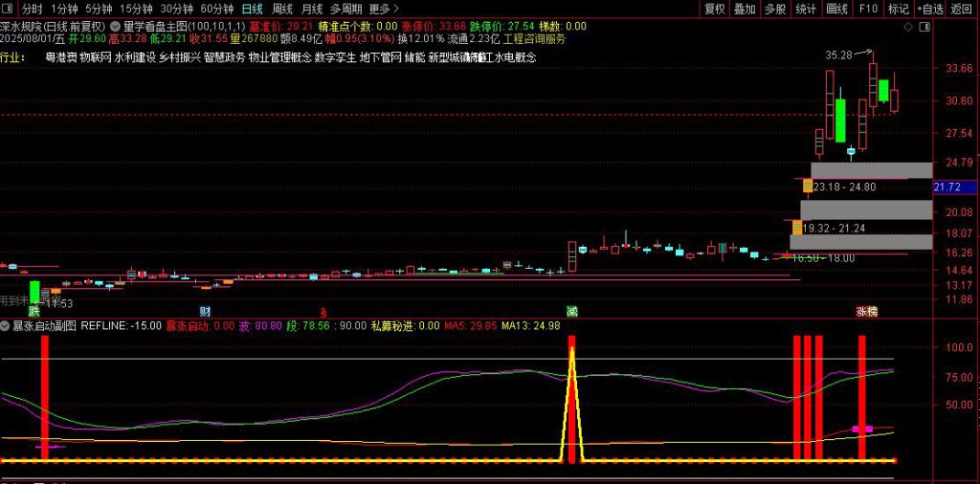Click the red-white icon left of 分时
This screenshot has height=484, width=980.
[x=9, y=9]
